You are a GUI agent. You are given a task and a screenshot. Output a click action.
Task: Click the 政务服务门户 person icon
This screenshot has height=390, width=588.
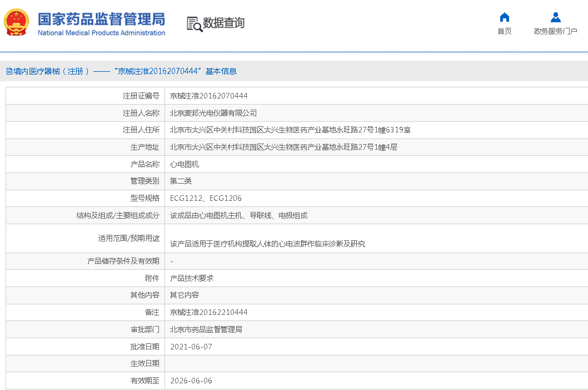click(x=555, y=17)
